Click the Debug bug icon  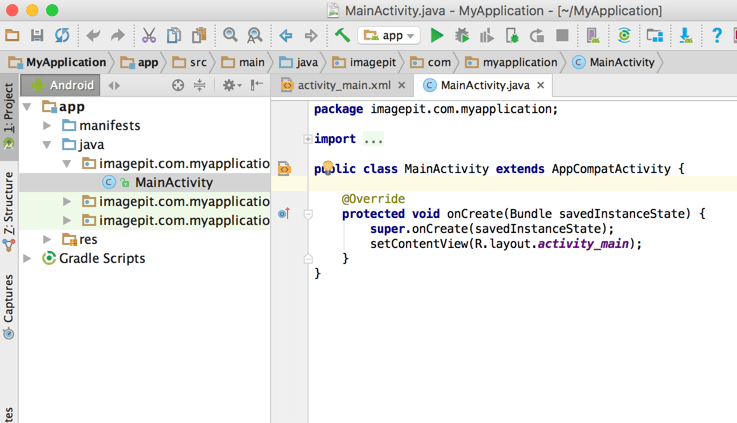coord(462,35)
